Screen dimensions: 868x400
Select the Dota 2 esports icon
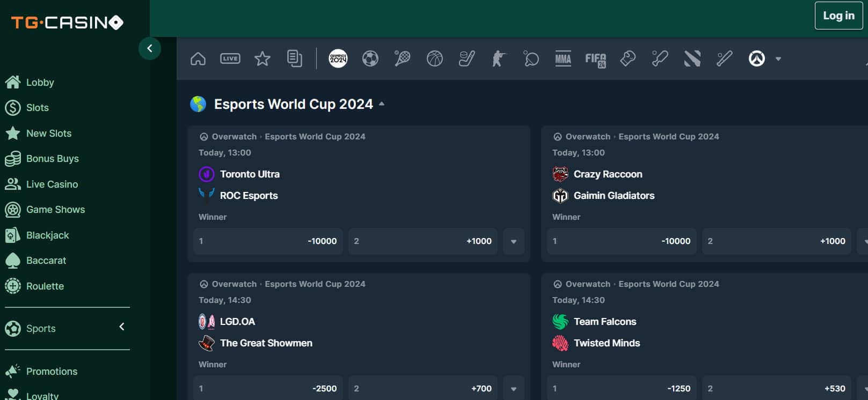692,58
